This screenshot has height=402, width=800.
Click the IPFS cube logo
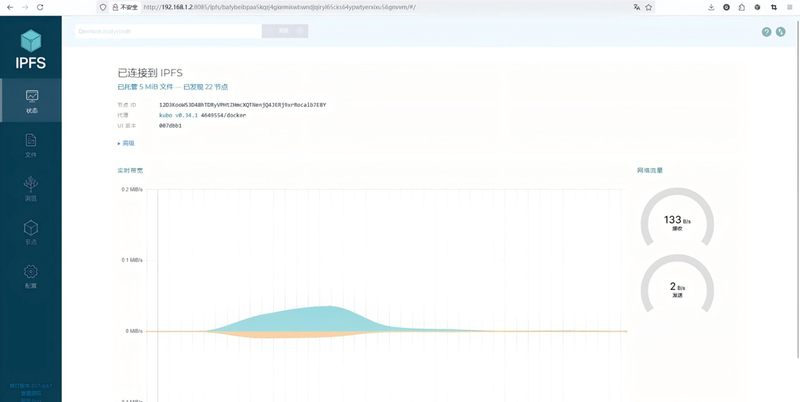31,40
